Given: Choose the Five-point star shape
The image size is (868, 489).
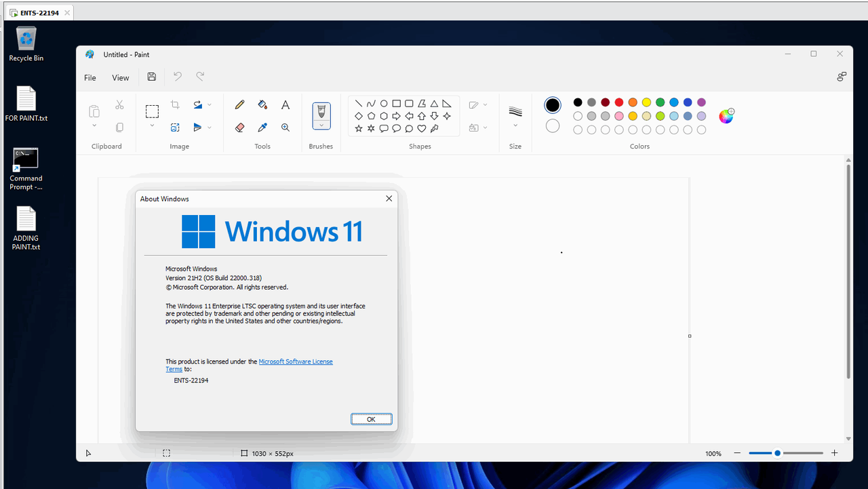Looking at the screenshot, I should tap(359, 128).
